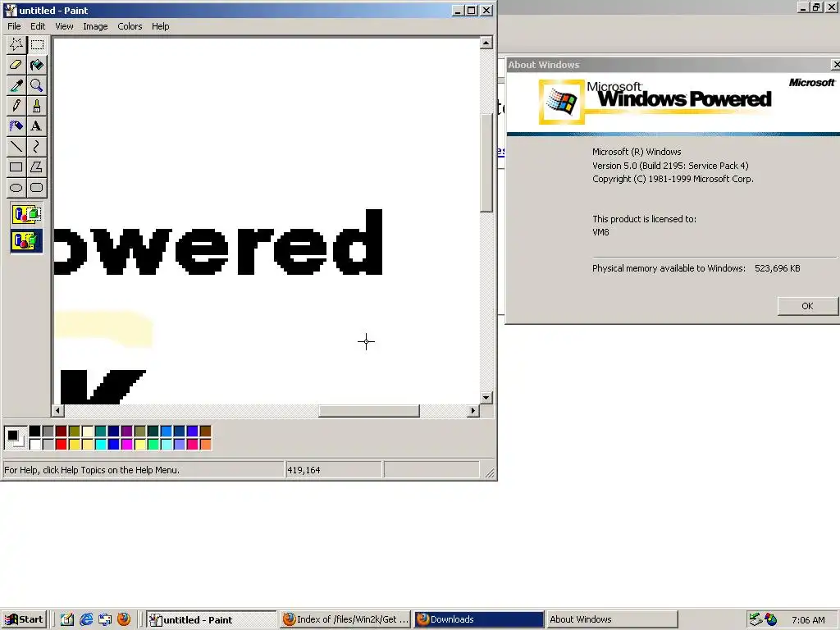
Task: Click the first system tray icon
Action: [x=755, y=619]
